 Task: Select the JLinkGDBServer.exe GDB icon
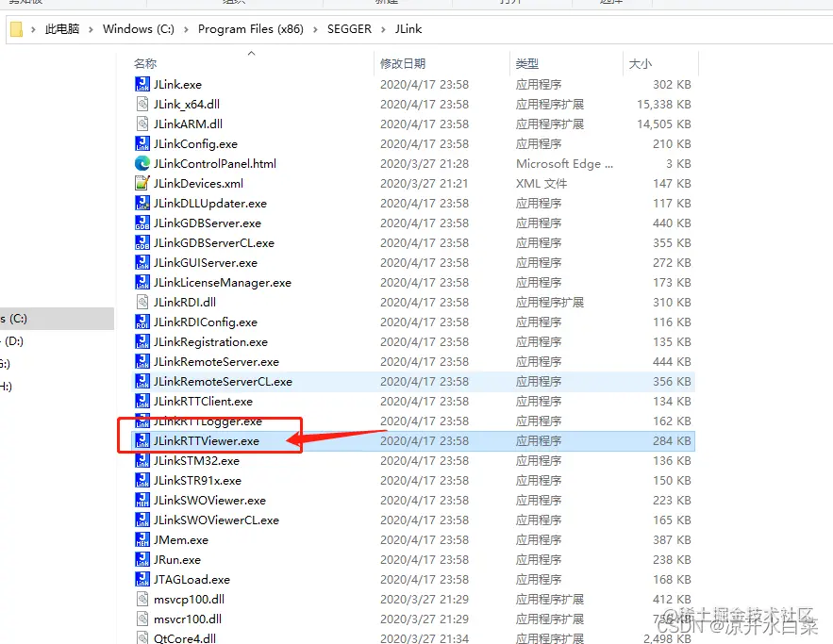pos(142,223)
